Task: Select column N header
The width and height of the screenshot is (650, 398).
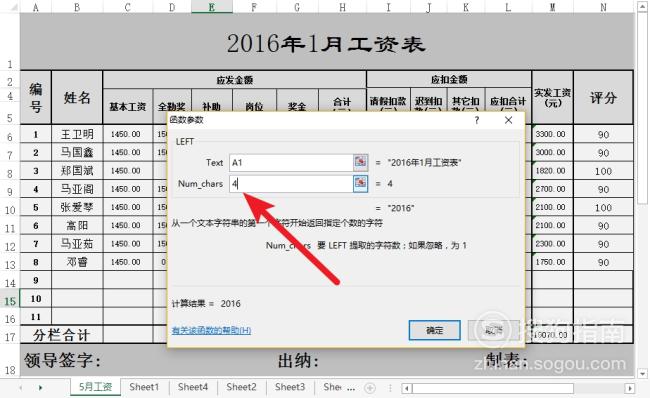Action: click(603, 7)
